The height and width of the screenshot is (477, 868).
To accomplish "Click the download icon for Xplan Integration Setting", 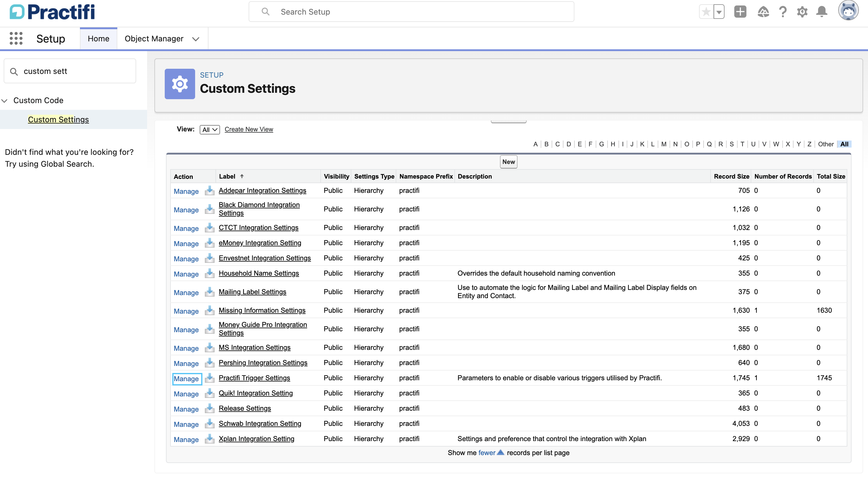I will tap(210, 439).
